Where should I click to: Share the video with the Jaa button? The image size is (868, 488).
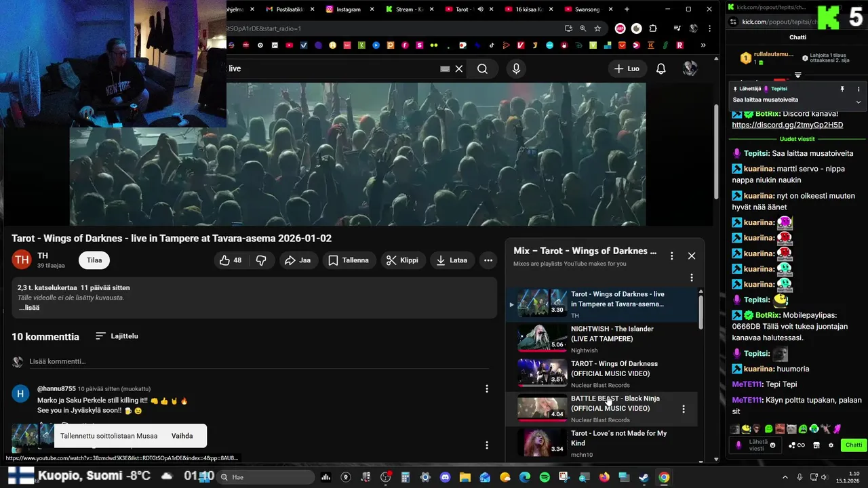[297, 260]
